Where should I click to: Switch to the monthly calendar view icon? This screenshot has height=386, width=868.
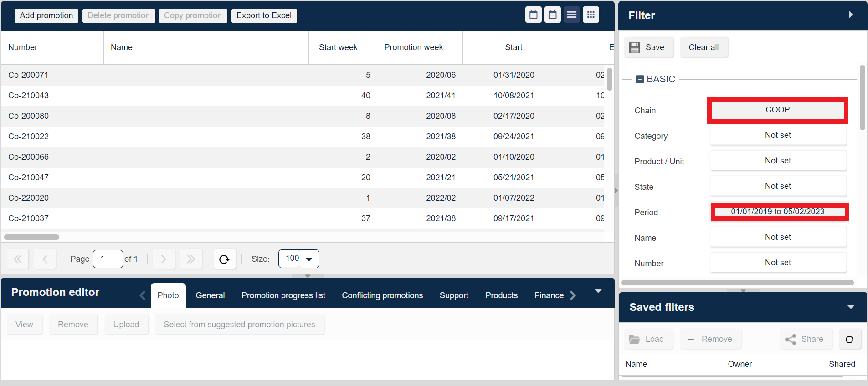[533, 15]
